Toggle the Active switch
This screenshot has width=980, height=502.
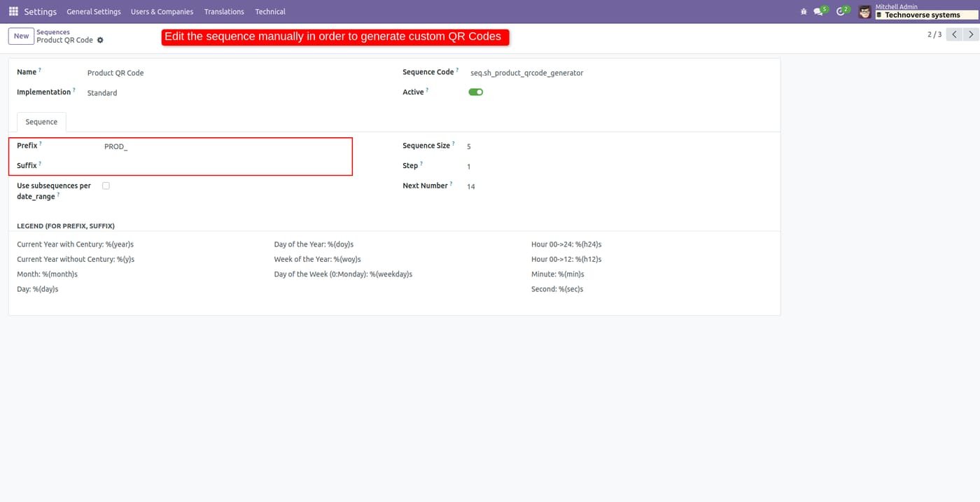click(x=476, y=92)
